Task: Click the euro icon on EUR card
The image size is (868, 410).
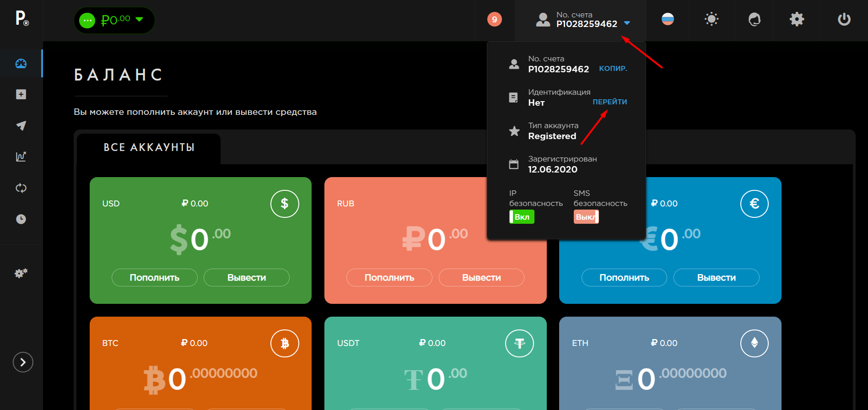Action: [x=755, y=204]
